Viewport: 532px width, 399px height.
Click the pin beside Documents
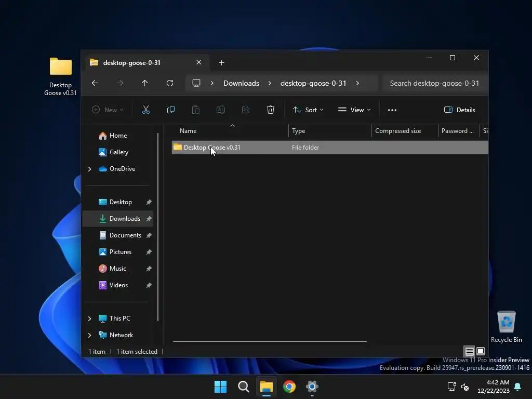[x=149, y=235]
